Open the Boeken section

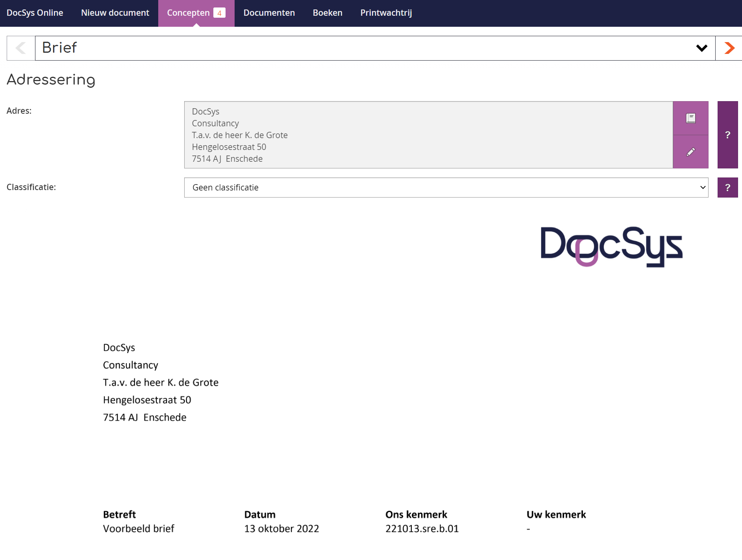pyautogui.click(x=327, y=12)
